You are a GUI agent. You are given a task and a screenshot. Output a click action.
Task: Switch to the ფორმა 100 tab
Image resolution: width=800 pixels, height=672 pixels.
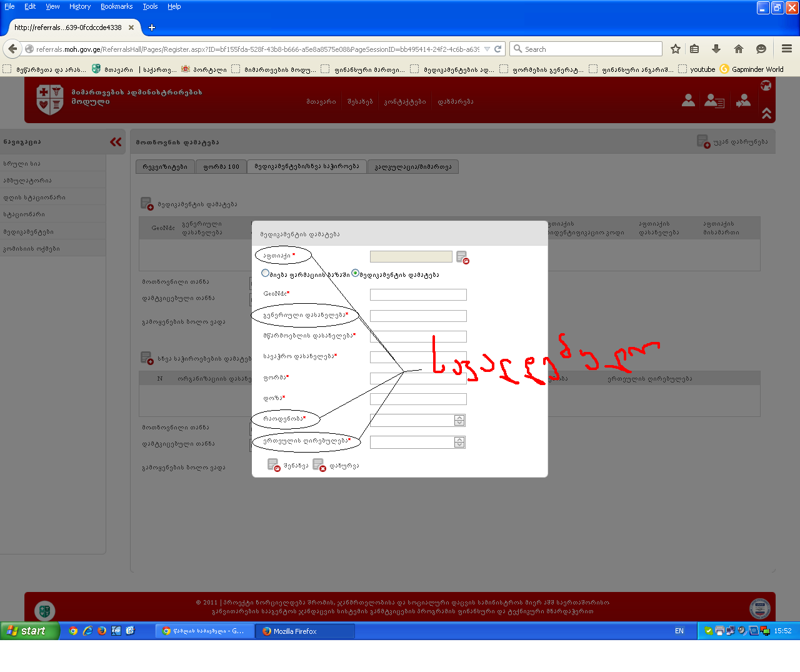[221, 166]
